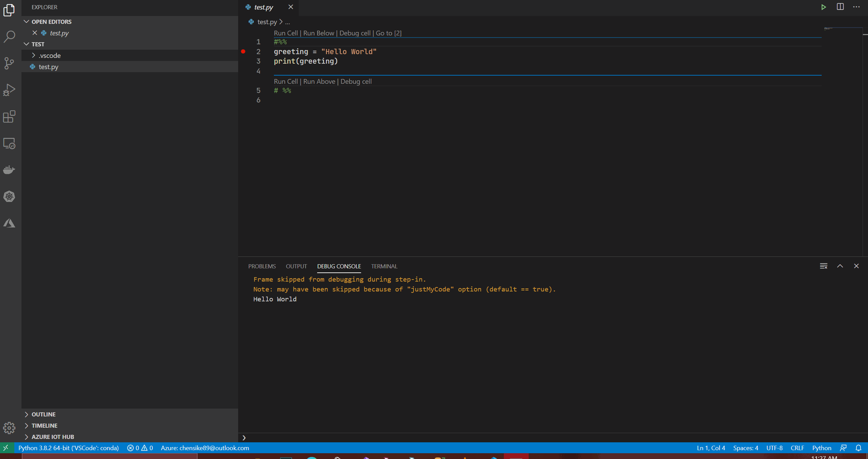The width and height of the screenshot is (868, 459).
Task: Open the Run and Debug view
Action: pos(9,90)
